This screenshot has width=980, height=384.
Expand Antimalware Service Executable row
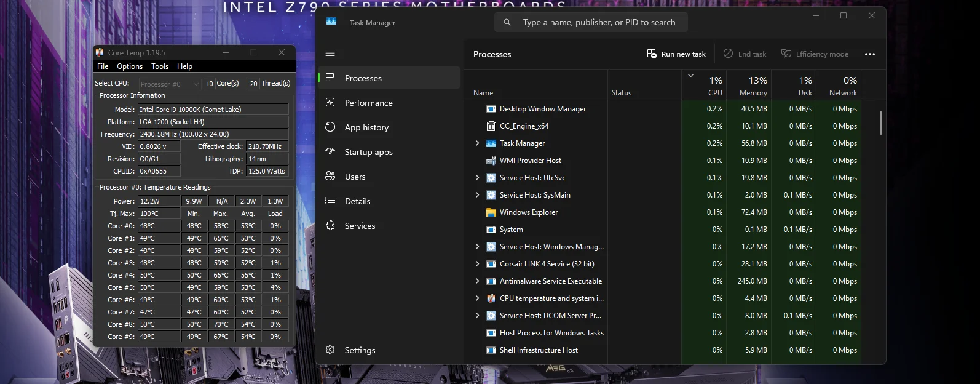tap(477, 281)
